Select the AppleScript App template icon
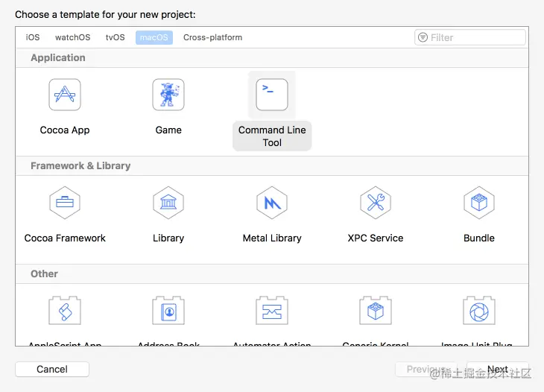This screenshot has height=392, width=544. [65, 311]
